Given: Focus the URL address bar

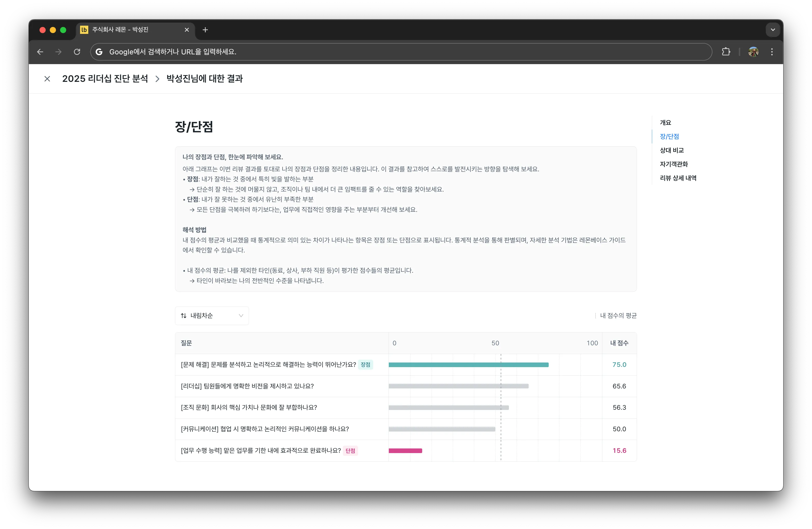Looking at the screenshot, I should [x=401, y=52].
